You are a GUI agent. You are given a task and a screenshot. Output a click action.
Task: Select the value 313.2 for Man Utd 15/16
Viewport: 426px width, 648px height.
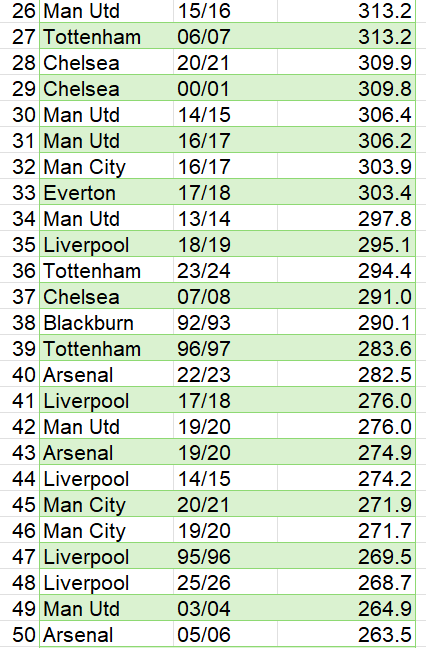click(x=346, y=11)
